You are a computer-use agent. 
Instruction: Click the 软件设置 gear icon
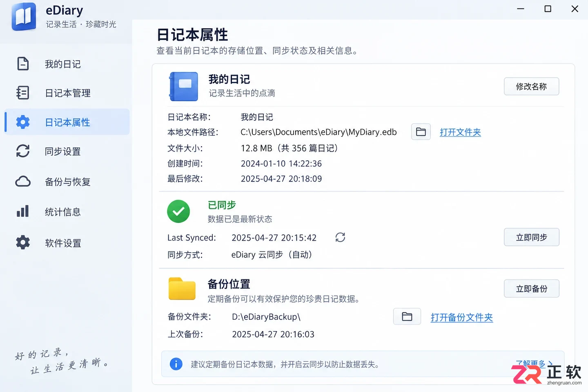23,243
